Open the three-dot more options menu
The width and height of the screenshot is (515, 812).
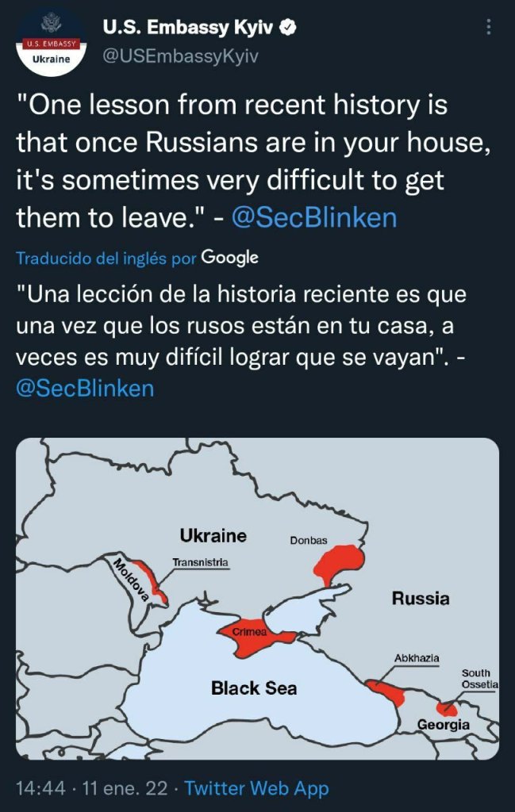tap(486, 29)
